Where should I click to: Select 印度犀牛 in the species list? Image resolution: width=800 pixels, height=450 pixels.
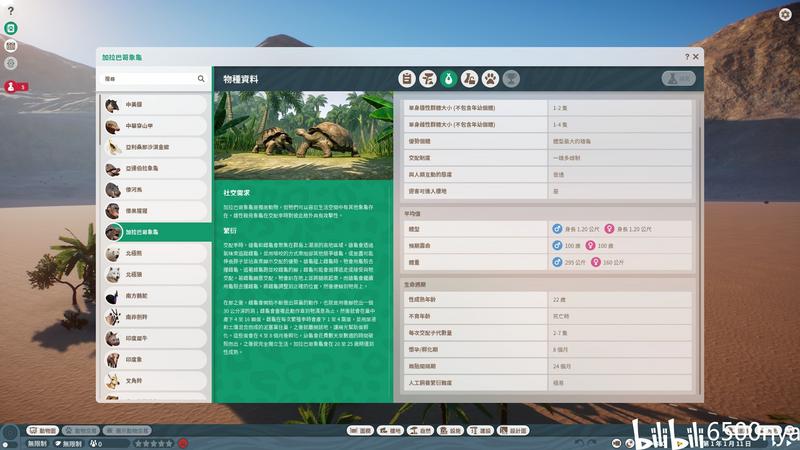[x=155, y=338]
